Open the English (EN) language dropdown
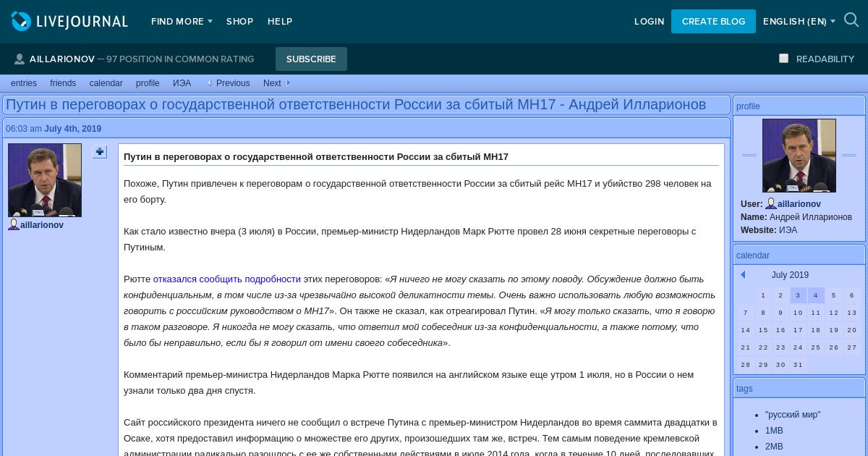This screenshot has height=456, width=868. click(x=799, y=21)
